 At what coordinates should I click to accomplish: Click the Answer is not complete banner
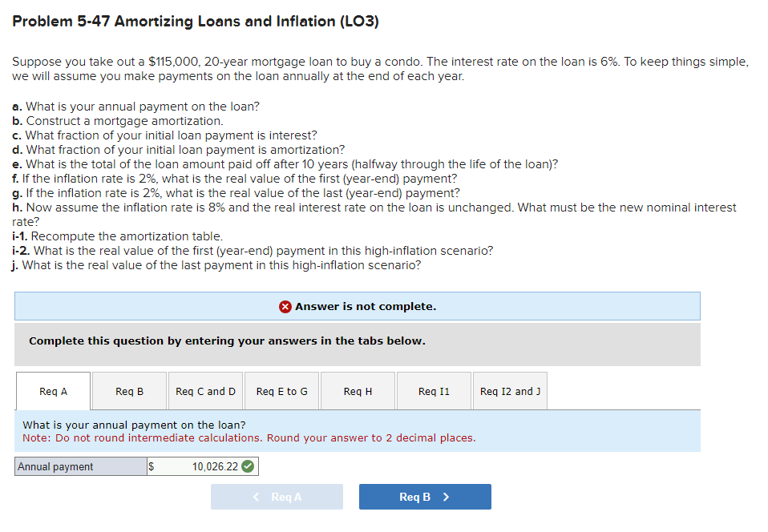(x=357, y=306)
